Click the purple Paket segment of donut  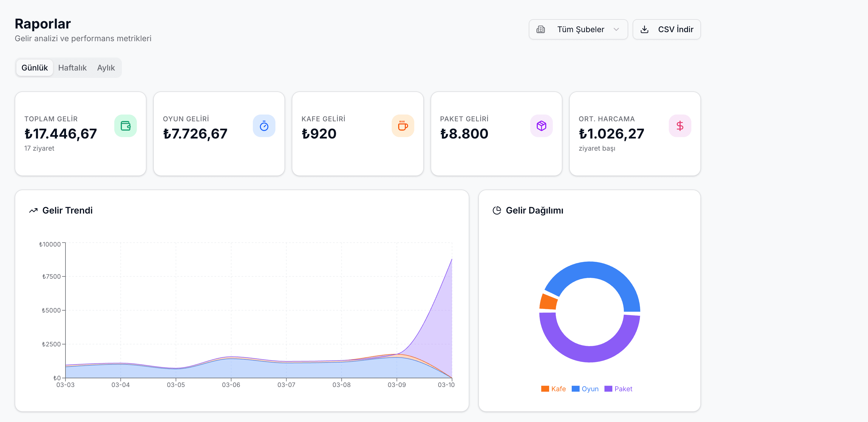tap(590, 354)
